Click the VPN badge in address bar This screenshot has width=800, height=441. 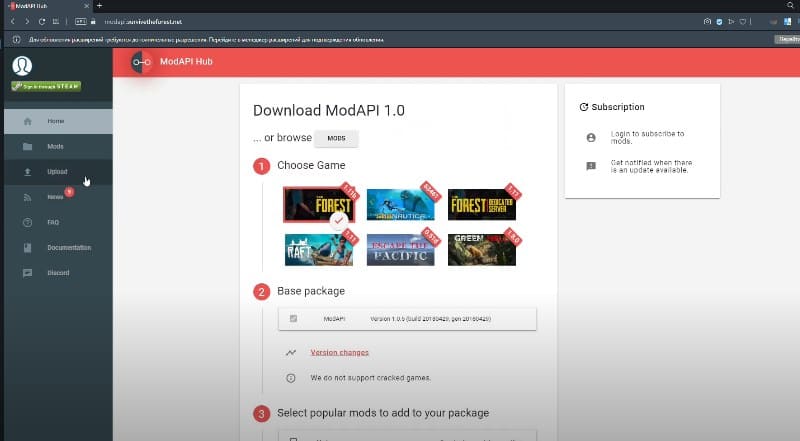81,21
